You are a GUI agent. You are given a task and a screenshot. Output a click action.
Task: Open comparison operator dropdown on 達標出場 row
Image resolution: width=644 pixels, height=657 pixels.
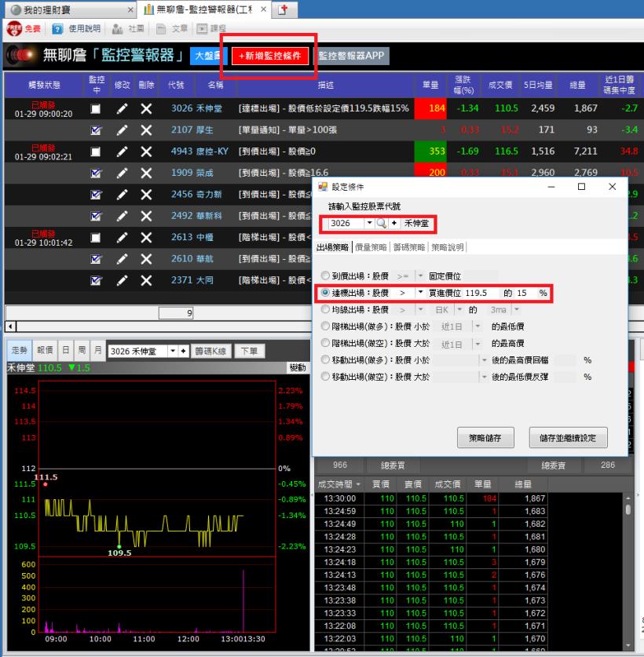coord(420,293)
